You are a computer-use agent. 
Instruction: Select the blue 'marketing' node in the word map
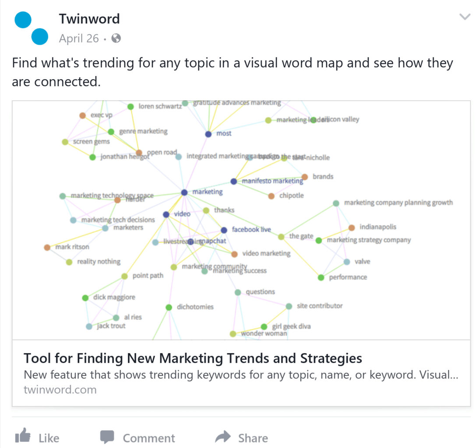pyautogui.click(x=185, y=192)
